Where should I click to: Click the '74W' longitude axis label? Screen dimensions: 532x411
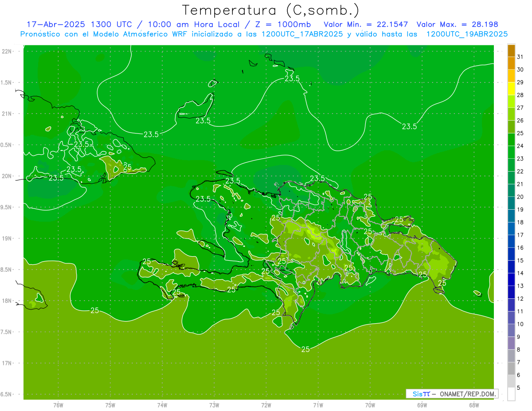point(162,405)
